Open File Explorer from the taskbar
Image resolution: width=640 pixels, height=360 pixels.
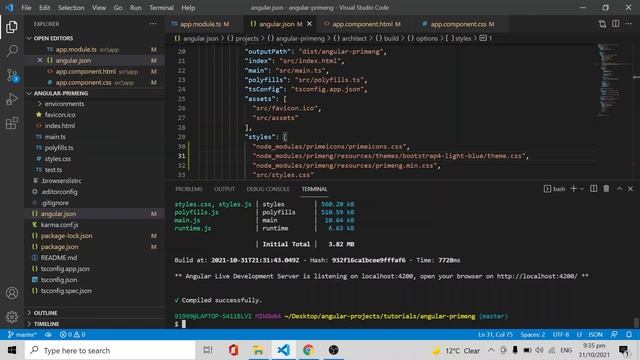(258, 350)
